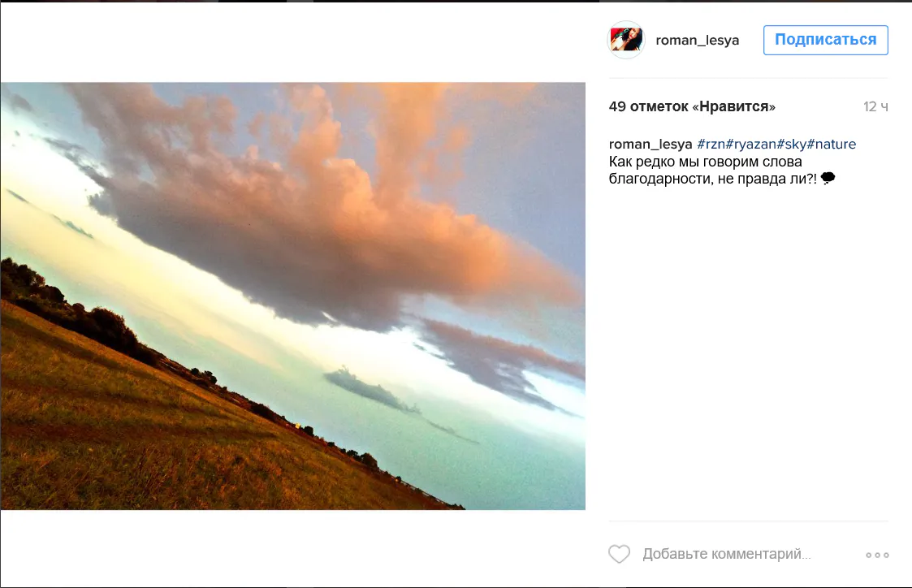
Task: Click the 12 ч post timestamp
Action: 875,106
